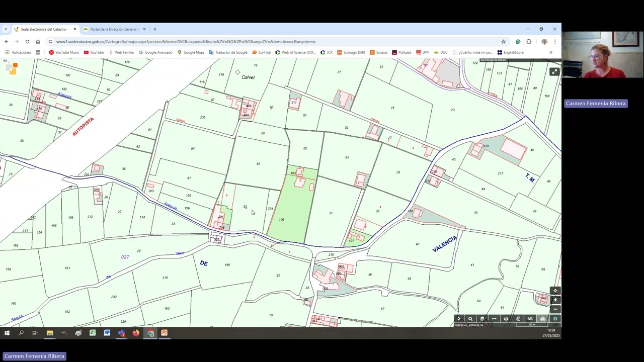Open Excel from the taskbar
The height and width of the screenshot is (362, 644).
(93, 333)
